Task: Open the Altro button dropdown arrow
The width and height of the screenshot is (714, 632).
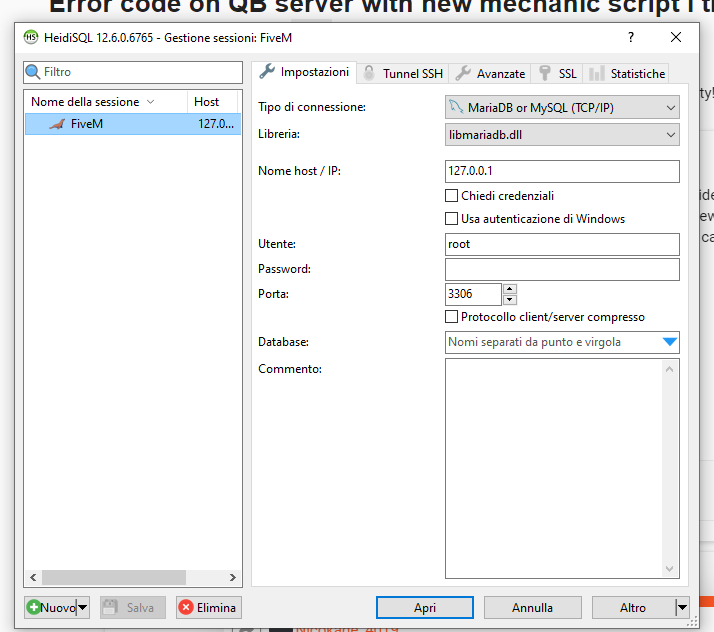Action: pyautogui.click(x=682, y=607)
